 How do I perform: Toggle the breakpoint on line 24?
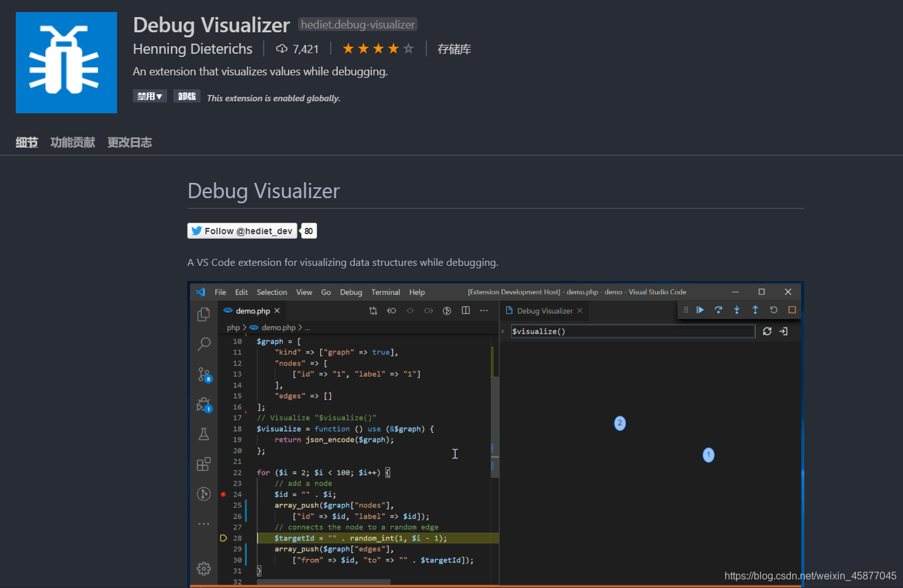[223, 494]
